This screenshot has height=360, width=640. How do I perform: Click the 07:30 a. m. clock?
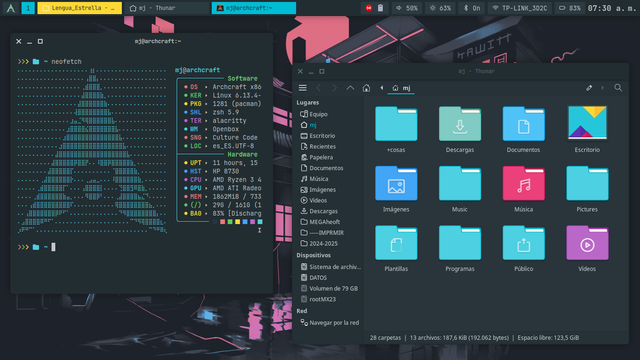tap(611, 8)
